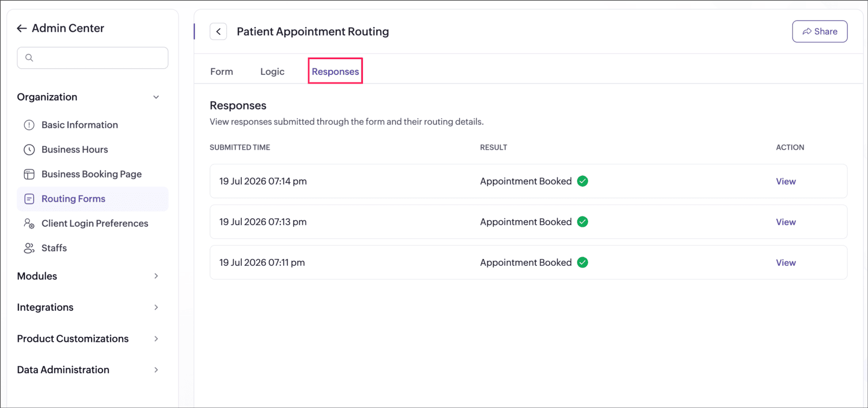
Task: Expand the Integrations section
Action: click(x=156, y=308)
